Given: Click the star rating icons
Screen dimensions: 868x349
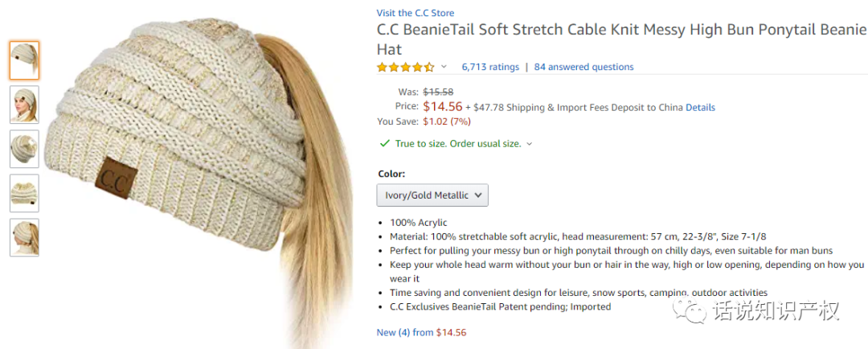Looking at the screenshot, I should [405, 67].
